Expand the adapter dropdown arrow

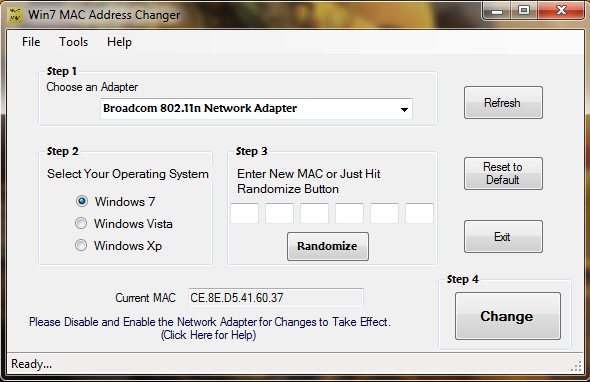coord(404,109)
